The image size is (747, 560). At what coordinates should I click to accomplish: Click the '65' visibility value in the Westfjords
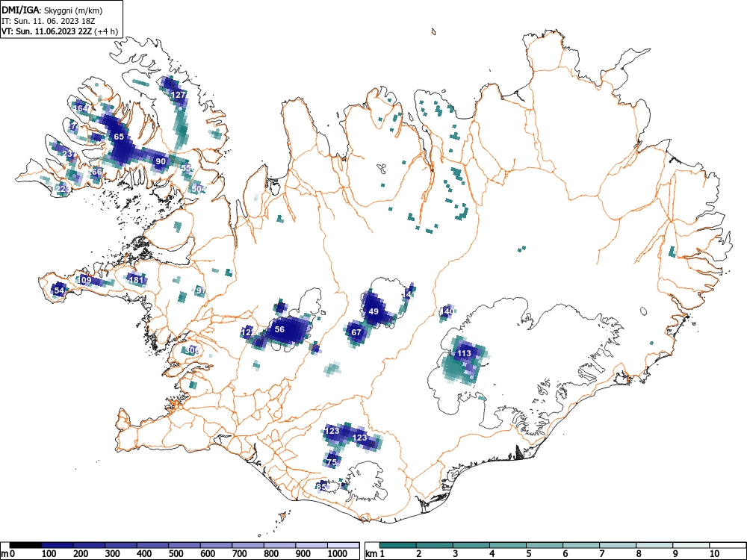[119, 137]
